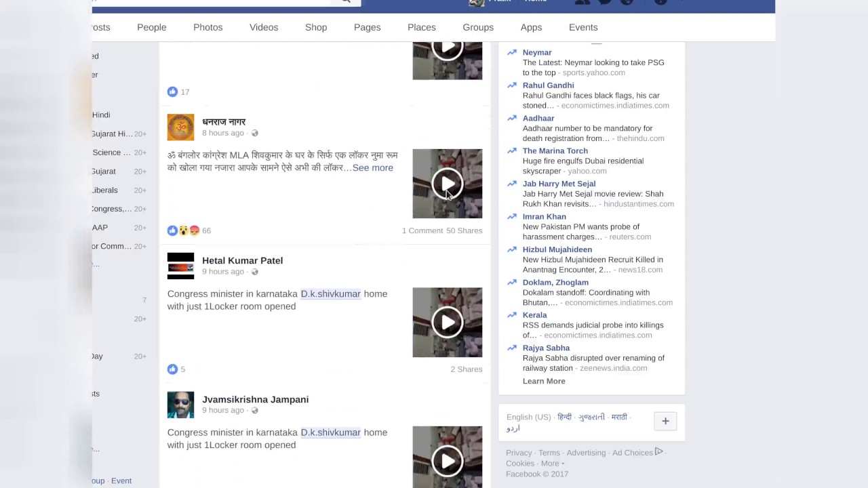Click the trending arrow icon next to Imran Khan
The image size is (868, 488).
(512, 217)
